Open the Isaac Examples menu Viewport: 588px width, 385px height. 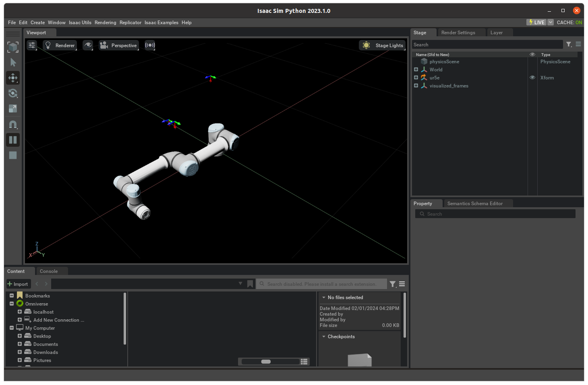(x=161, y=23)
